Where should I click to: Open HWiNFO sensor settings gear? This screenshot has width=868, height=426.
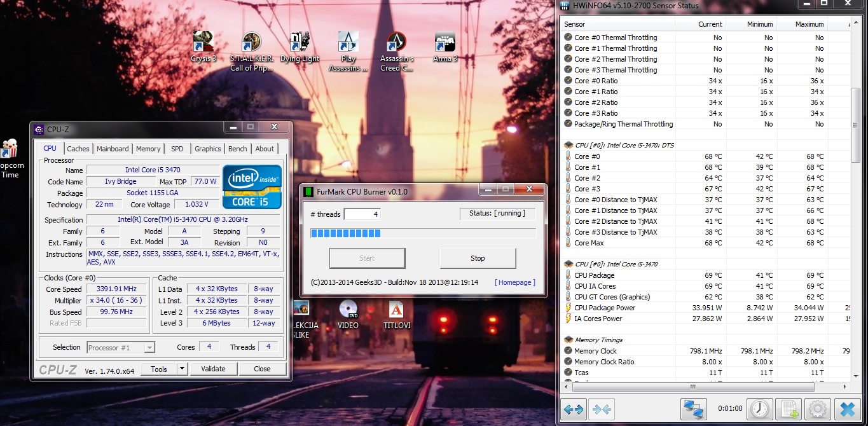[x=818, y=409]
